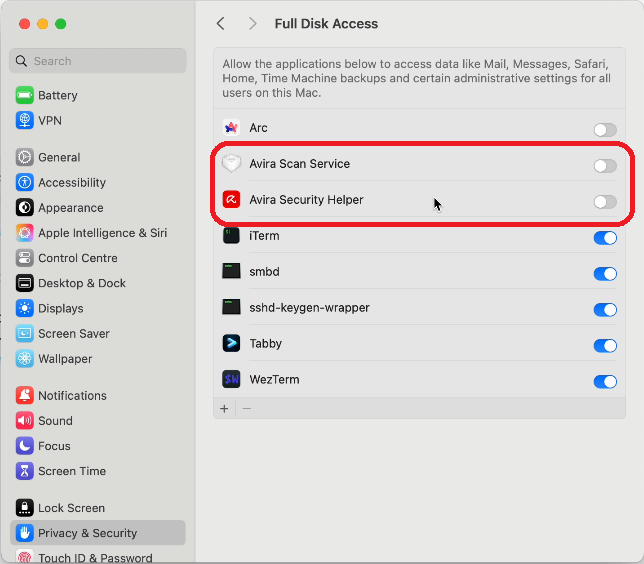
Task: Click the Avira Scan Service shield icon
Action: (231, 163)
